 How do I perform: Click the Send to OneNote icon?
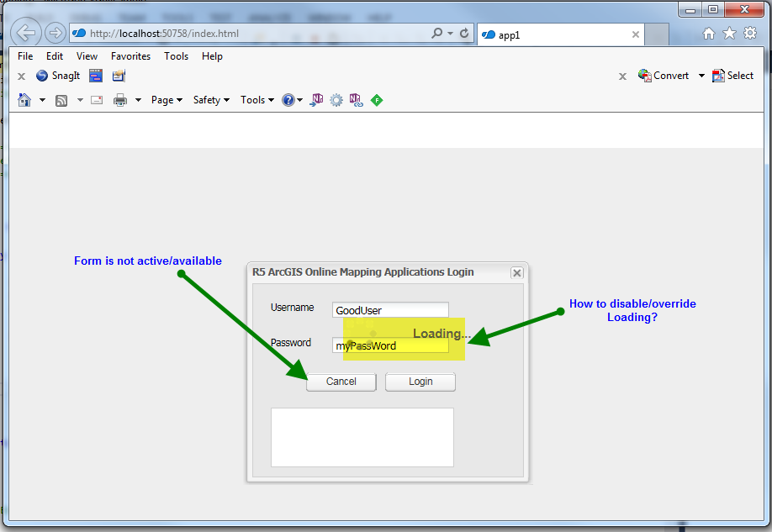coord(316,100)
